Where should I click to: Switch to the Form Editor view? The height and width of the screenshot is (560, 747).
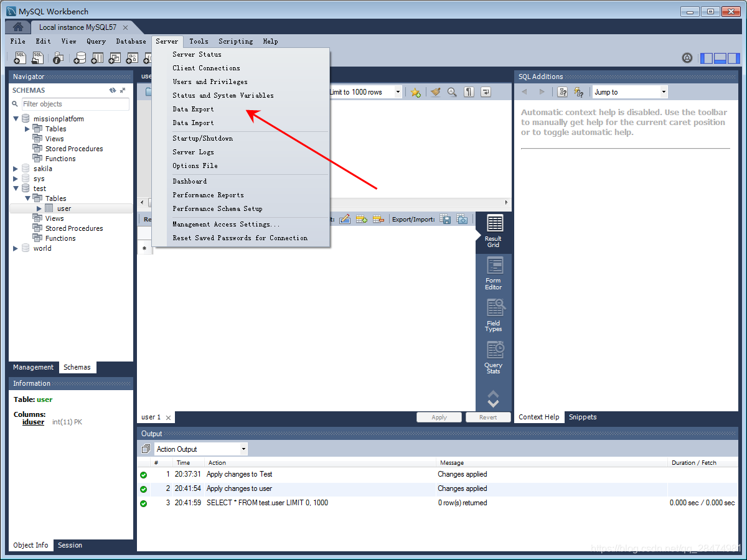click(x=494, y=274)
